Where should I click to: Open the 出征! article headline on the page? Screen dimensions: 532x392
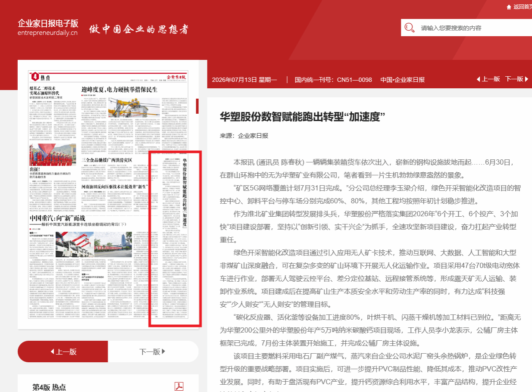coord(34,170)
